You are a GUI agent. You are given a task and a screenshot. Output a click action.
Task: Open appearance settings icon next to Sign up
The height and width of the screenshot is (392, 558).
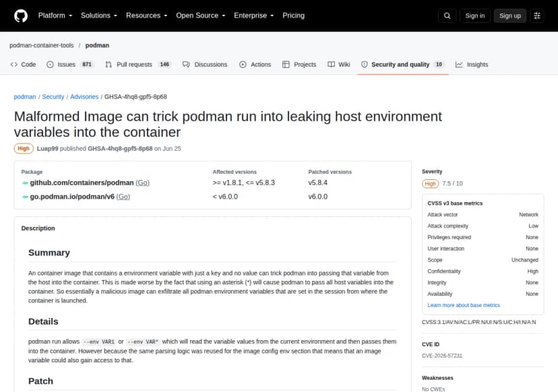(537, 15)
